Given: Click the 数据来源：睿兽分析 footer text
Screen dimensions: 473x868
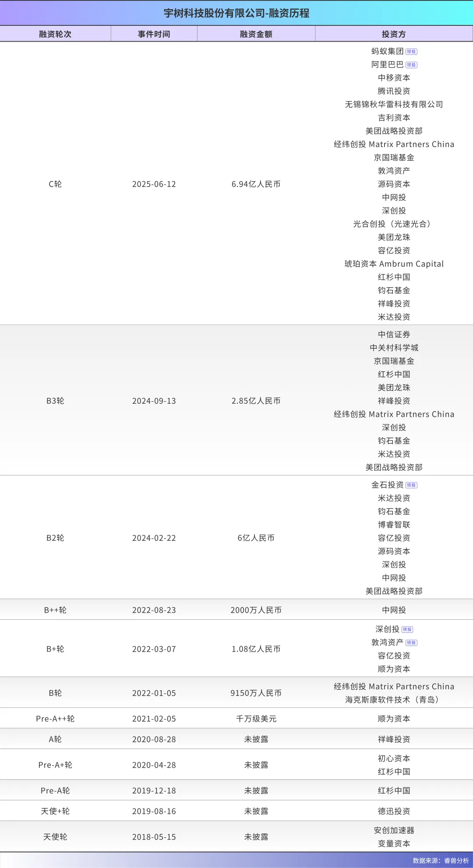Looking at the screenshot, I should [440, 861].
